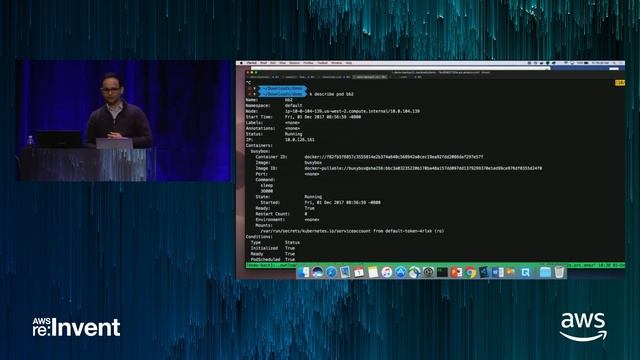The width and height of the screenshot is (640, 360).
Task: Click the docker-pullable Image ID value
Action: pos(423,169)
